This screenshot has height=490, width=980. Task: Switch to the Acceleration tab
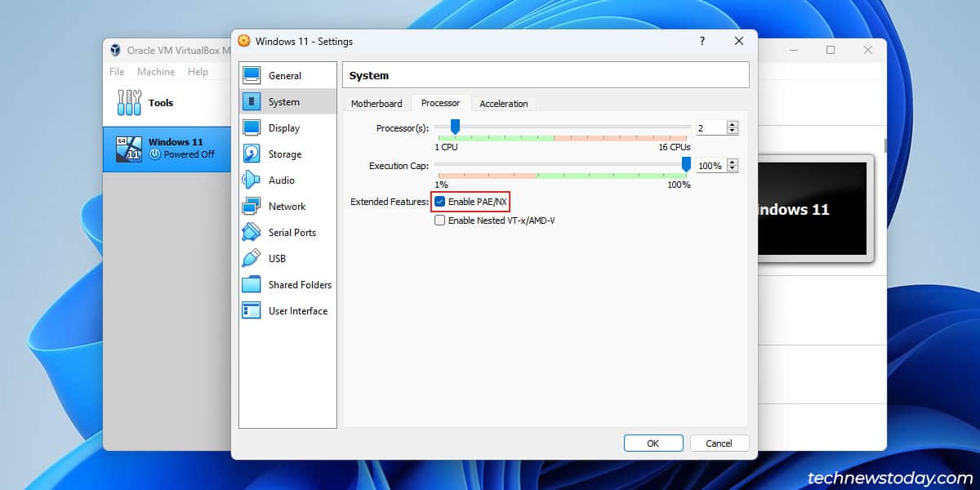click(x=504, y=103)
